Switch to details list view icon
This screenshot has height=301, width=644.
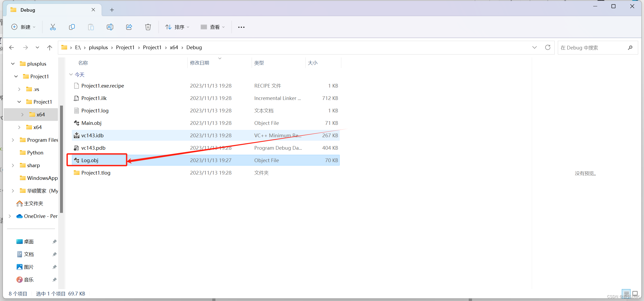point(626,293)
